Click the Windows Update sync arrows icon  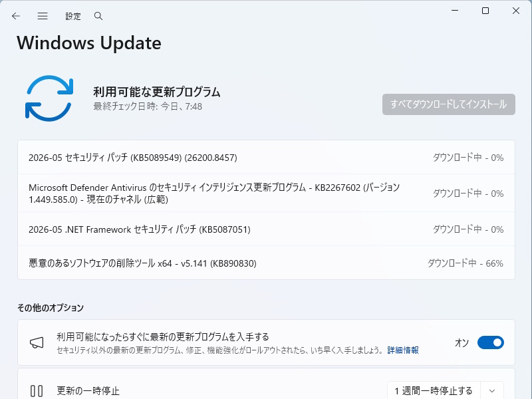pos(49,98)
